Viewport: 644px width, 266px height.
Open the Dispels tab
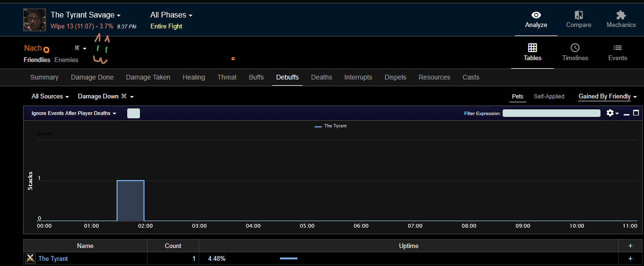395,77
